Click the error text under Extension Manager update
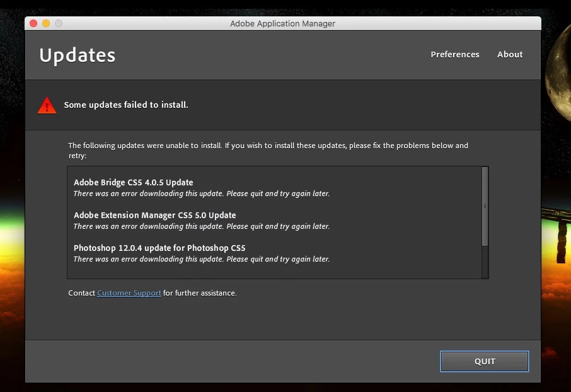Screen dimensions: 571x392 point(202,226)
